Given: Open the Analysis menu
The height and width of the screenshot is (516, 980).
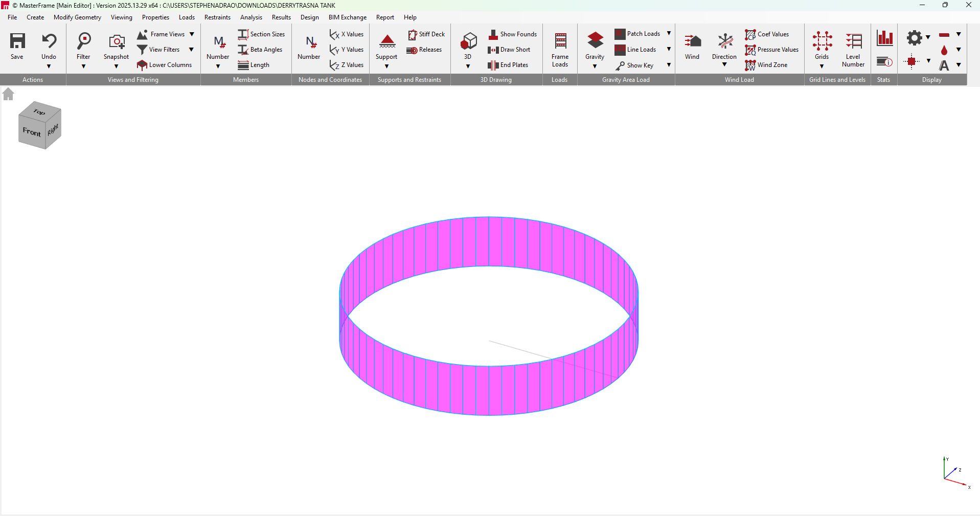Looking at the screenshot, I should [251, 17].
